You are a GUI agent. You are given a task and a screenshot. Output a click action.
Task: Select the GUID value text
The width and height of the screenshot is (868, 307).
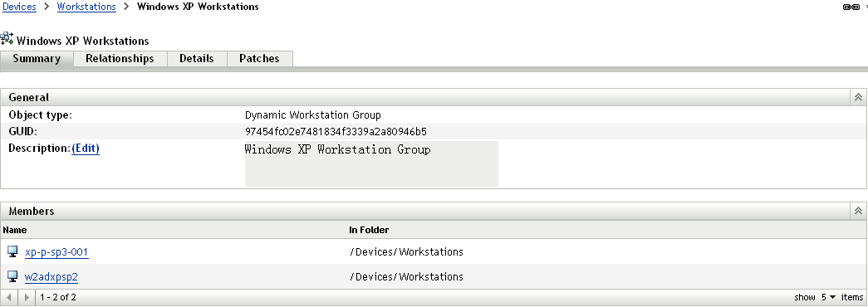coord(336,132)
